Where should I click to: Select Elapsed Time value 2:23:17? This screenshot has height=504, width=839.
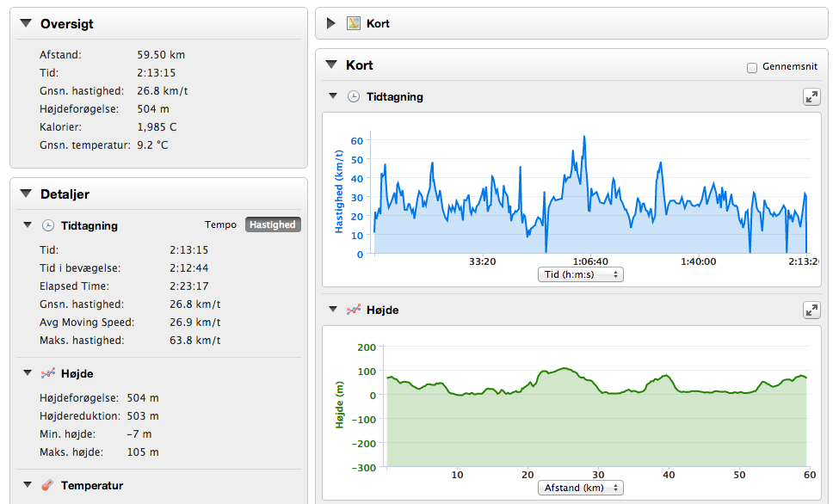pos(188,286)
